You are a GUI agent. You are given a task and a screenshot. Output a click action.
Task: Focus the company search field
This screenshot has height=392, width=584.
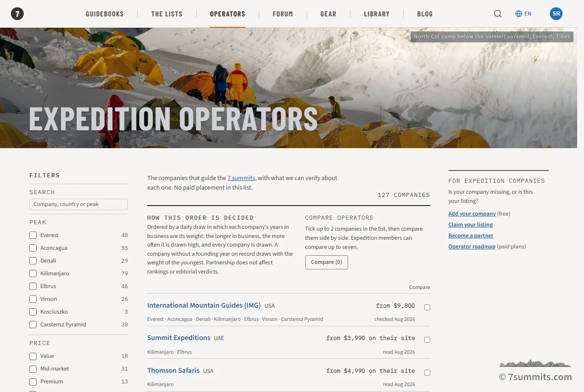click(x=78, y=204)
